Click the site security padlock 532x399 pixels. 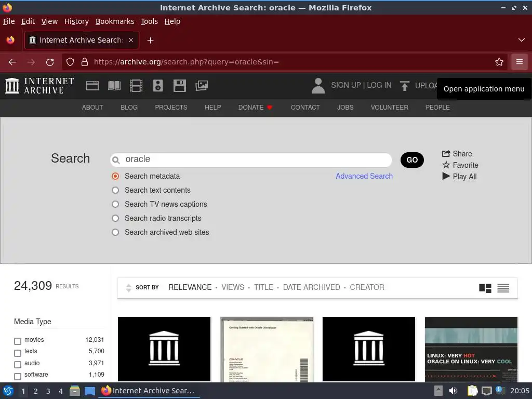click(x=85, y=62)
